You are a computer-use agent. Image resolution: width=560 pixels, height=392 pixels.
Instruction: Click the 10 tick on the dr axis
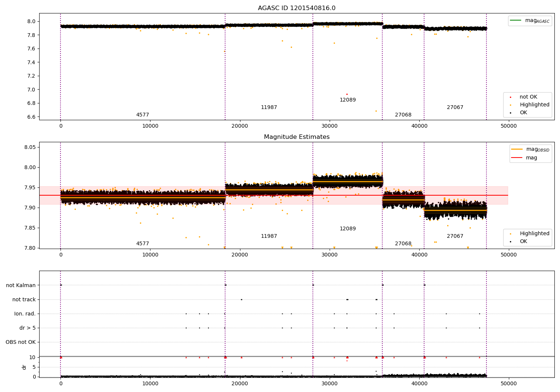32,358
